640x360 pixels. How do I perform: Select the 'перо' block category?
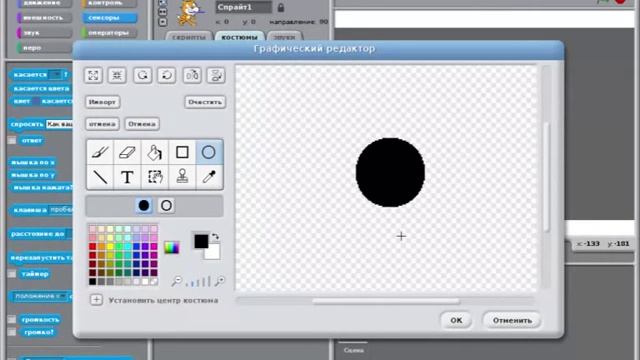pos(44,48)
